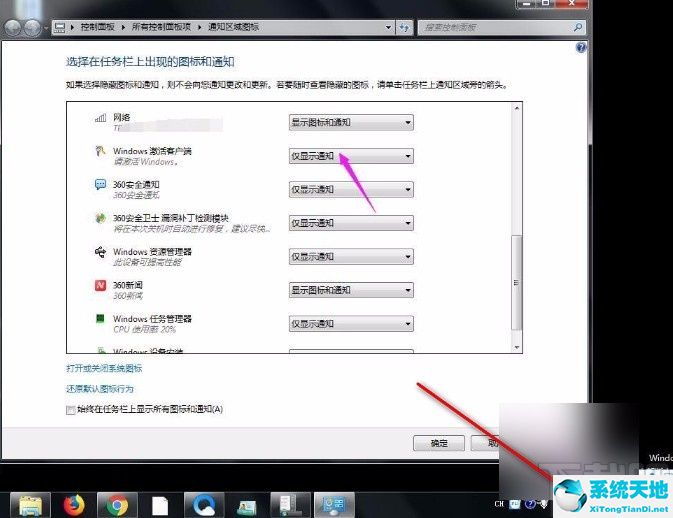673x518 pixels.
Task: Click the Windows activation client key icon
Action: tap(100, 152)
